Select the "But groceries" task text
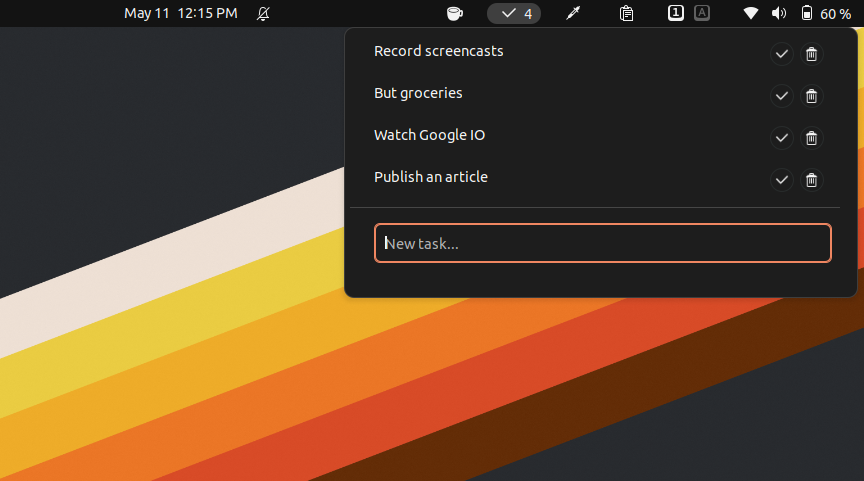 (418, 93)
